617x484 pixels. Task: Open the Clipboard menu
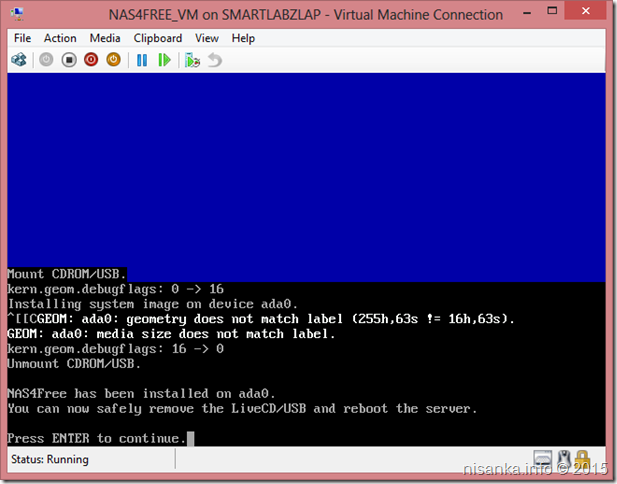(x=158, y=39)
